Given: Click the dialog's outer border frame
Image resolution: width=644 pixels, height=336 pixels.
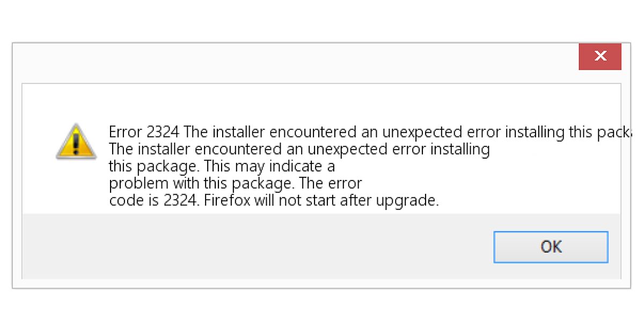Looking at the screenshot, I should pos(12,161).
